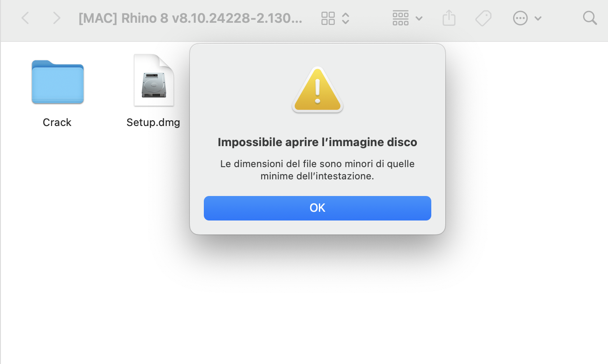The width and height of the screenshot is (608, 364).
Task: Click the Crack folder name label
Action: pyautogui.click(x=57, y=122)
